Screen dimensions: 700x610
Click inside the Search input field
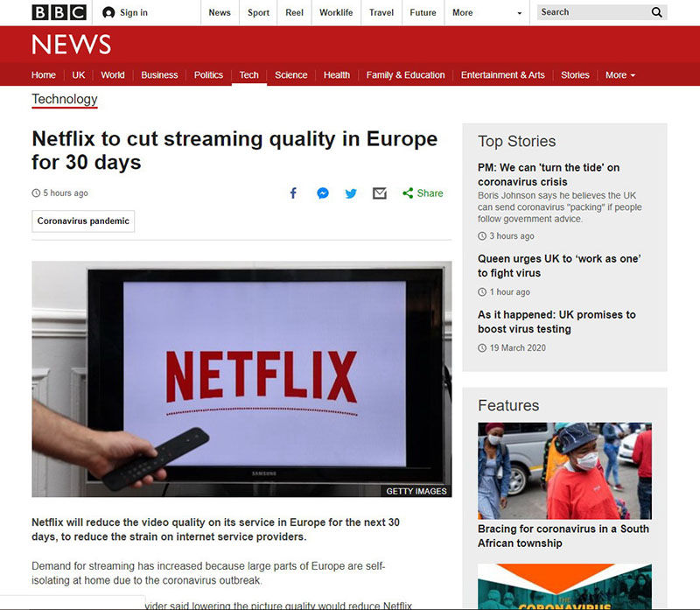(591, 12)
